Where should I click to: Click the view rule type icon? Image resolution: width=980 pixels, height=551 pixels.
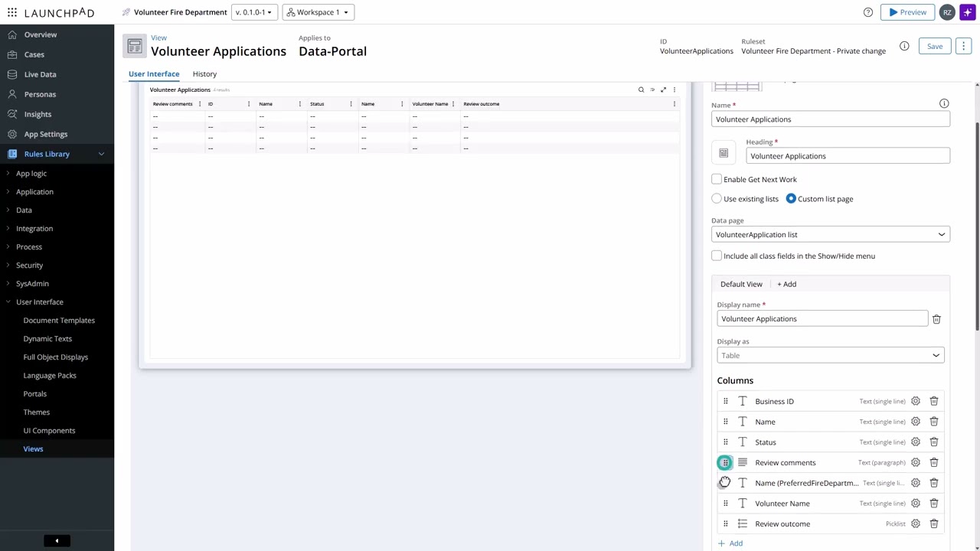point(135,46)
